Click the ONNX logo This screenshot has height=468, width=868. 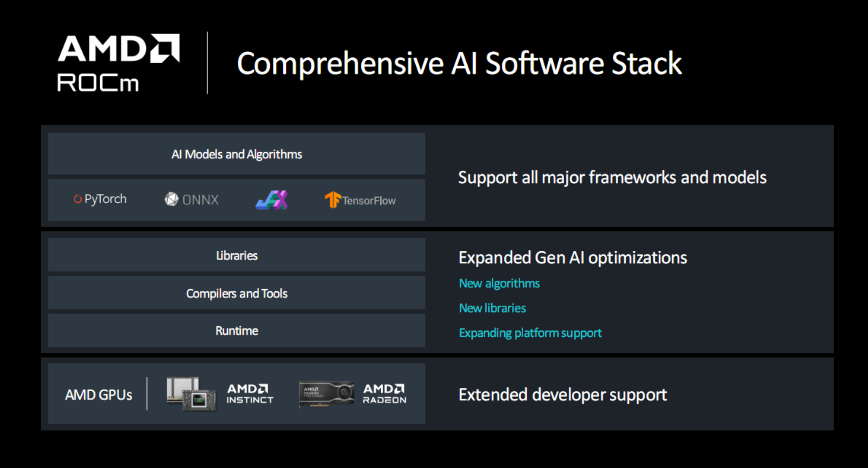coord(192,199)
